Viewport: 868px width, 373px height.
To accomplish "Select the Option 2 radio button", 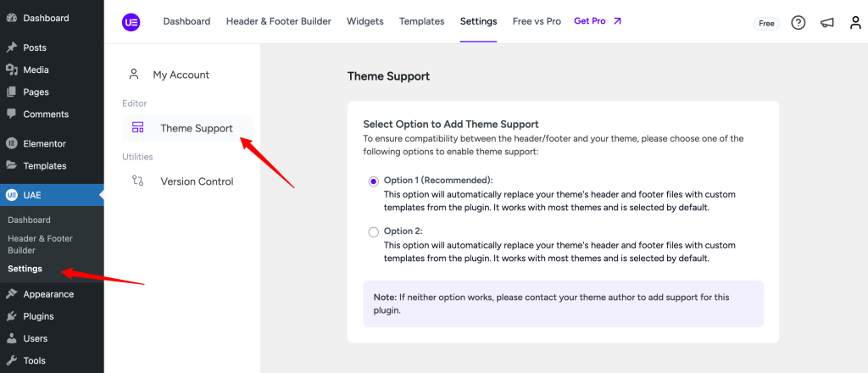I will pos(374,232).
